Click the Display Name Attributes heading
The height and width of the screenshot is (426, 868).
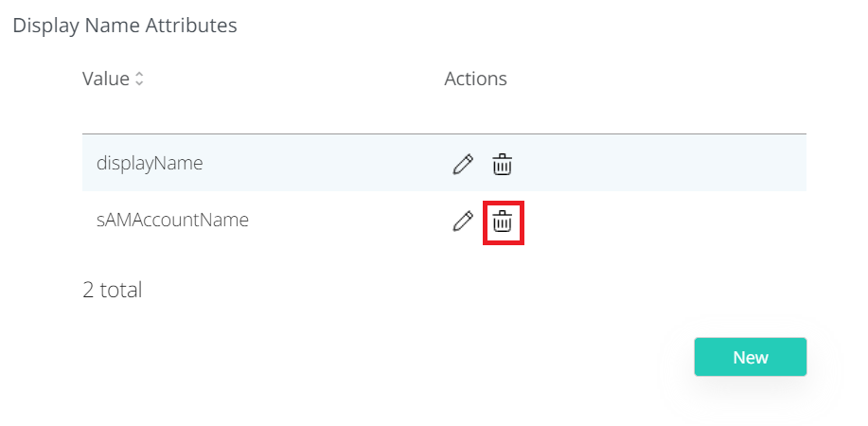coord(125,26)
